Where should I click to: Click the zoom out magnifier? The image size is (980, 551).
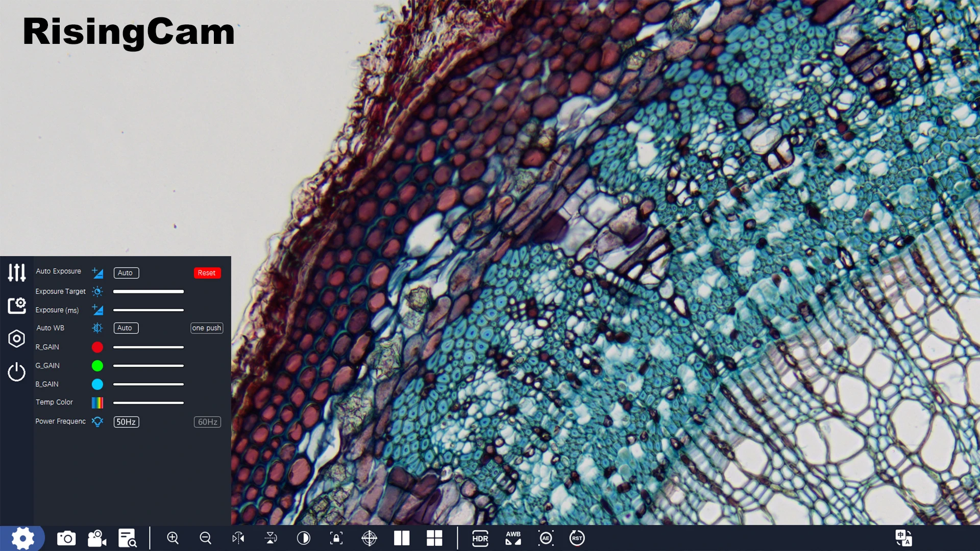(x=205, y=538)
